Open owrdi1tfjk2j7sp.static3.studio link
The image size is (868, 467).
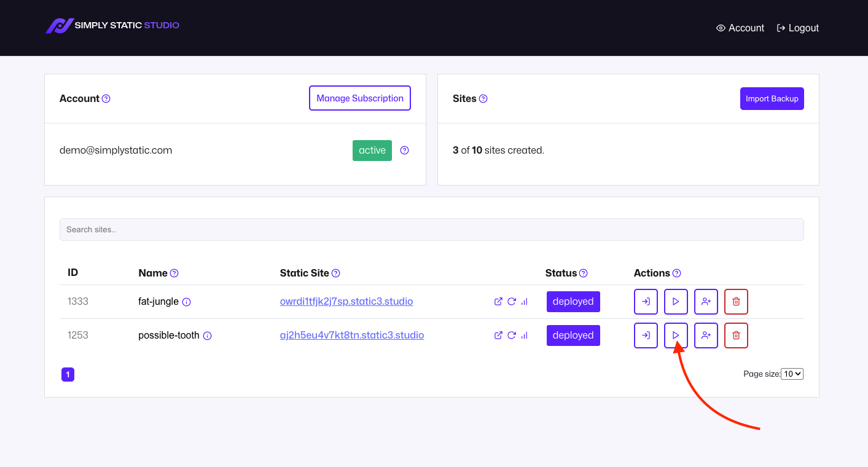(x=346, y=301)
